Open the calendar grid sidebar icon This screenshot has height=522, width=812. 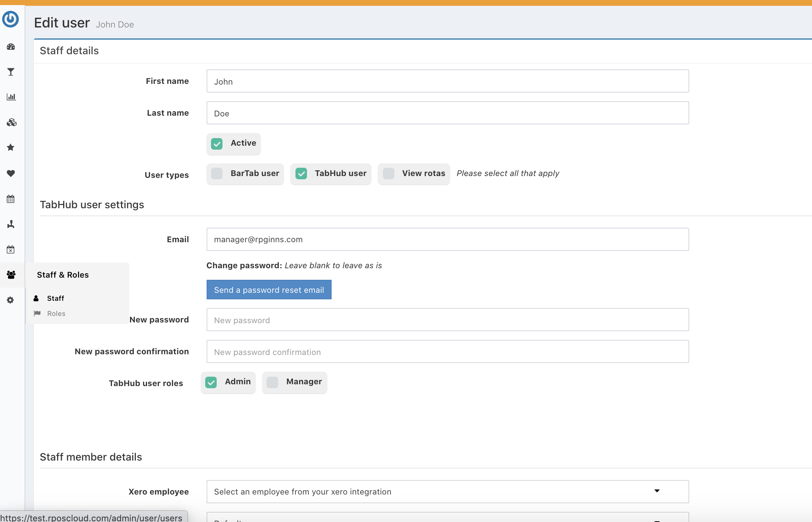pos(11,199)
